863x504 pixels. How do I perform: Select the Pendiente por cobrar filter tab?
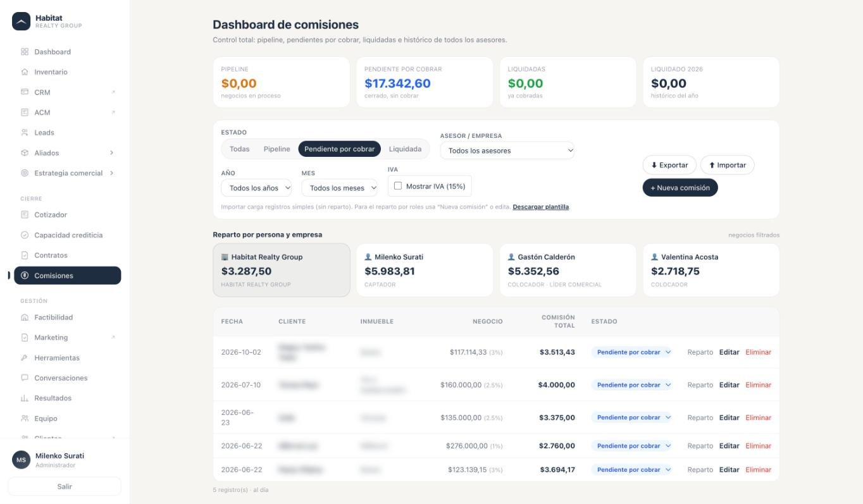click(x=340, y=149)
